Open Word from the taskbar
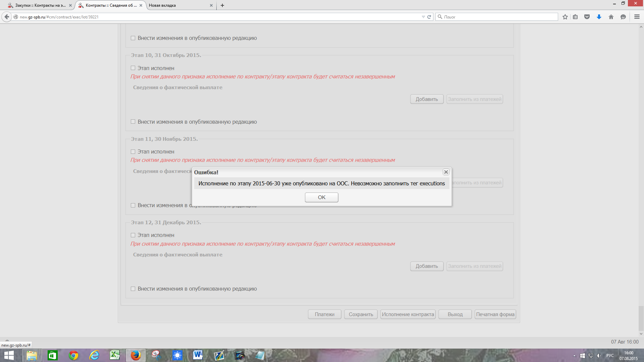This screenshot has height=362, width=644. click(198, 355)
